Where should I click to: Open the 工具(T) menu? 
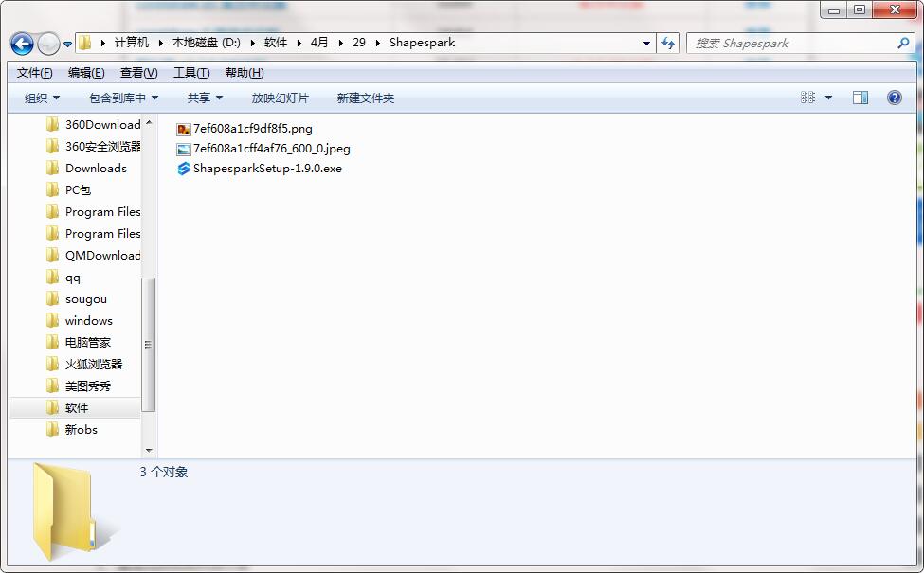coord(191,72)
